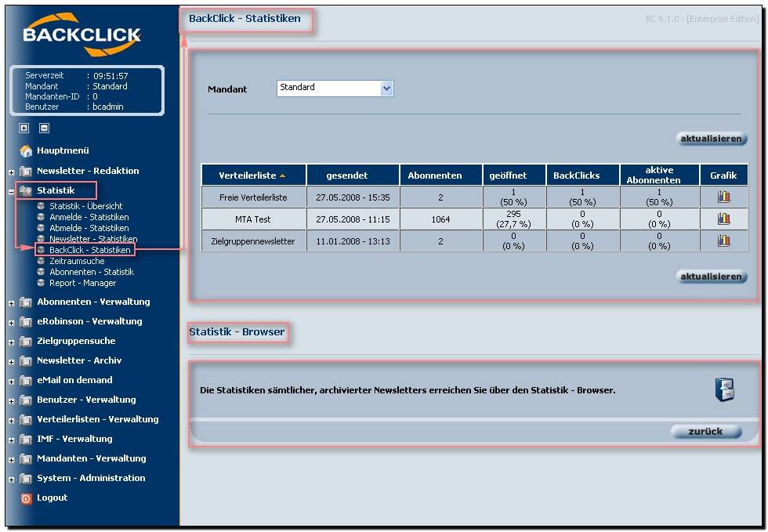Expand the System - Administration tree node
The width and height of the screenshot is (768, 532).
tap(11, 480)
